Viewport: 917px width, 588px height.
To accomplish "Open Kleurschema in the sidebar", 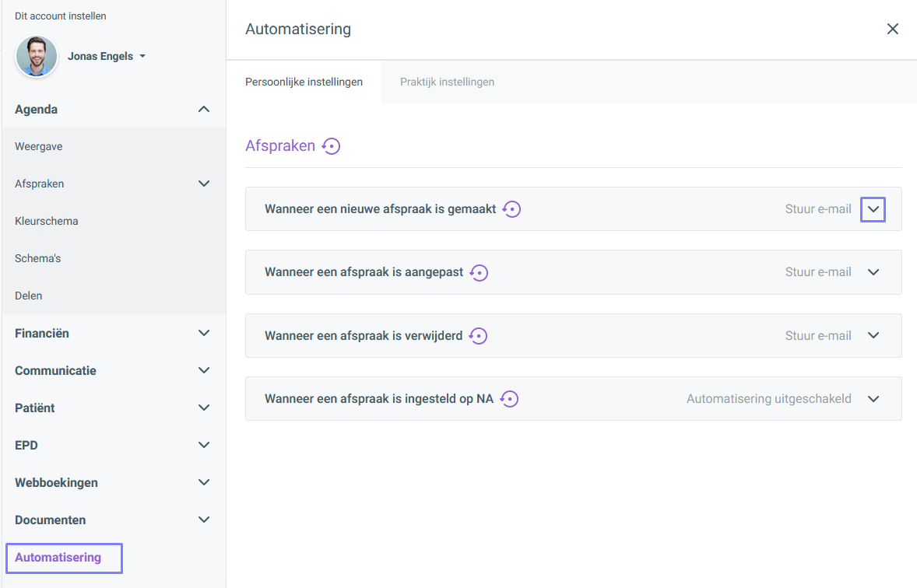I will pyautogui.click(x=47, y=222).
